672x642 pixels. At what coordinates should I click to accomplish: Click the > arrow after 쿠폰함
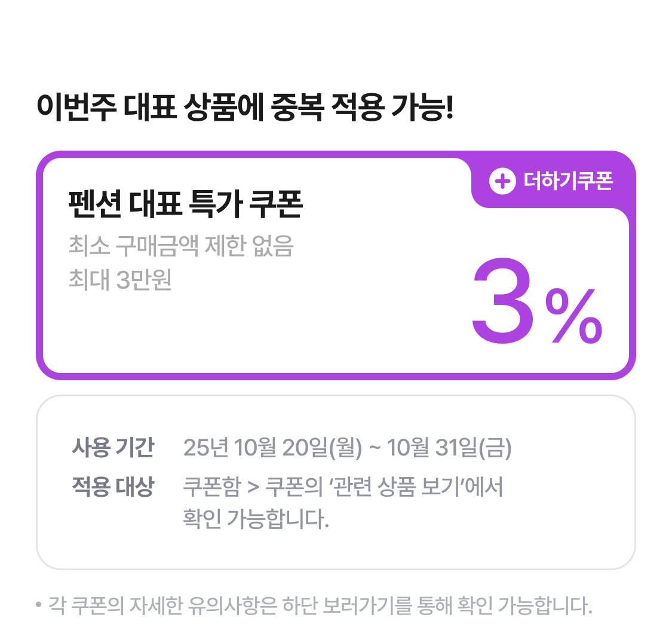click(x=253, y=488)
